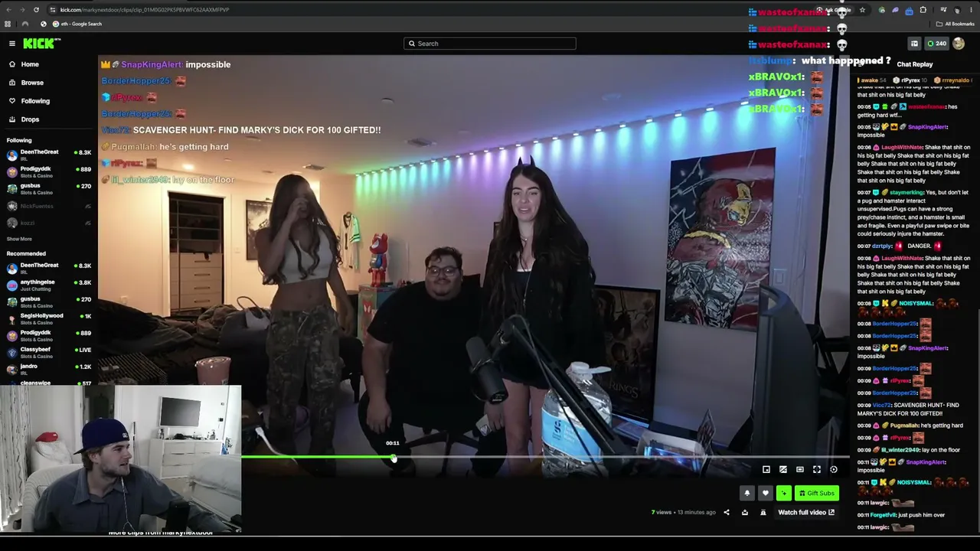Image resolution: width=980 pixels, height=551 pixels.
Task: Open the browser three-dot menu
Action: pos(971,10)
